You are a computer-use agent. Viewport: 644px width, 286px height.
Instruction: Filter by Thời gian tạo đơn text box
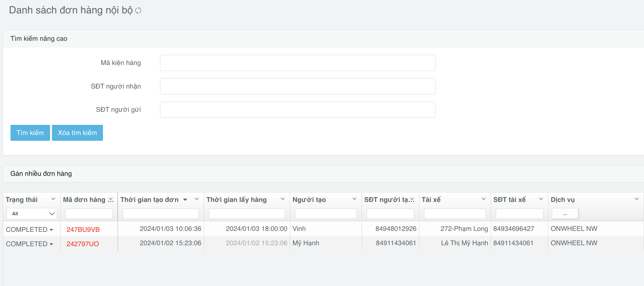coord(161,214)
